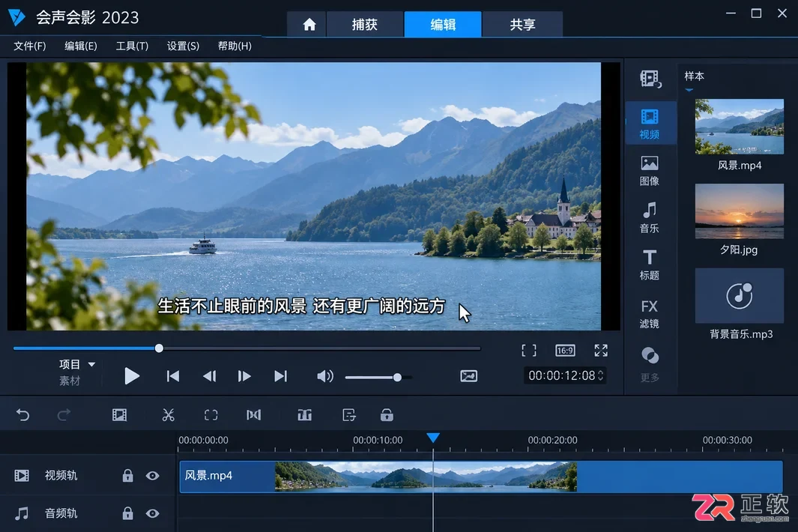The width and height of the screenshot is (798, 532).
Task: Open the FX 滤镜 filter library
Action: point(650,314)
